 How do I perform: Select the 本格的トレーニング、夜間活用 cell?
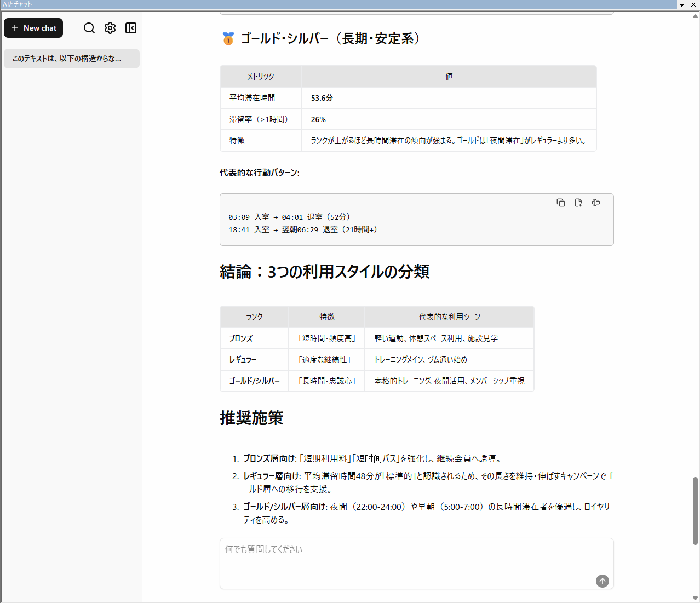(x=450, y=381)
